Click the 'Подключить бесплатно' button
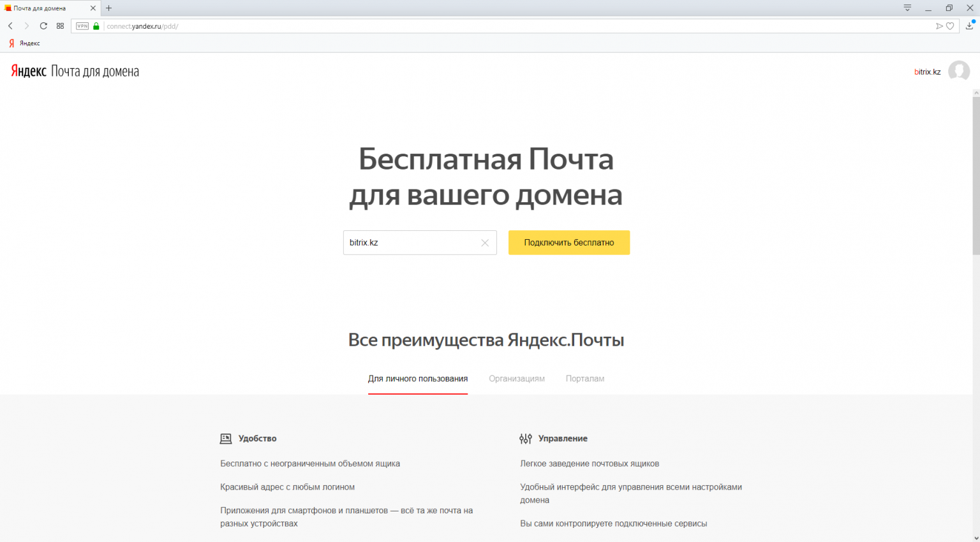 [x=569, y=242]
